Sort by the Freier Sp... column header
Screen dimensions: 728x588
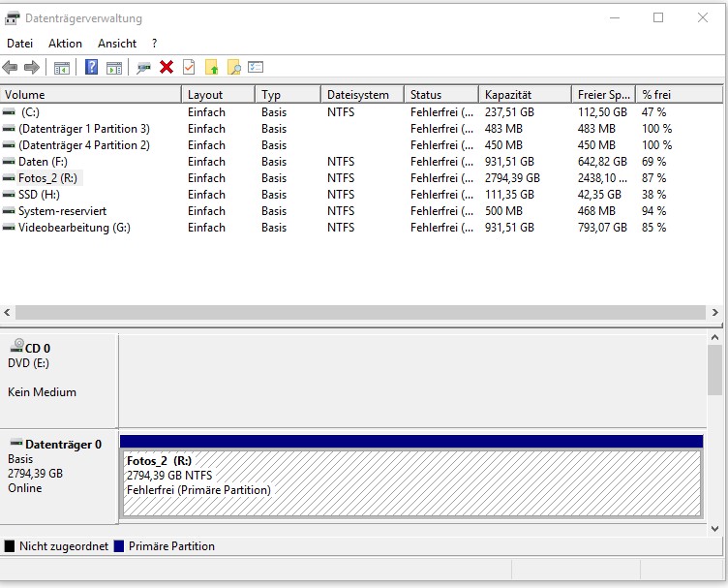click(x=603, y=95)
